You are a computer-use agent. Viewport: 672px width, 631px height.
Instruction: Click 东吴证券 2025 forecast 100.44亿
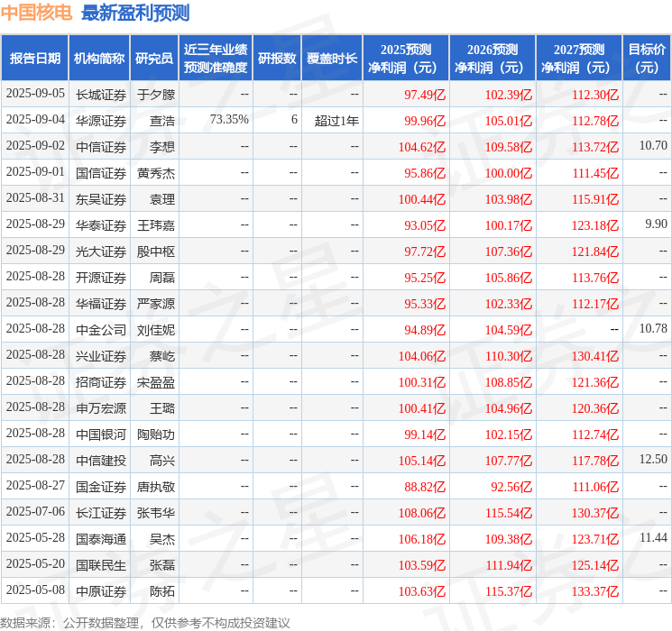pyautogui.click(x=422, y=199)
